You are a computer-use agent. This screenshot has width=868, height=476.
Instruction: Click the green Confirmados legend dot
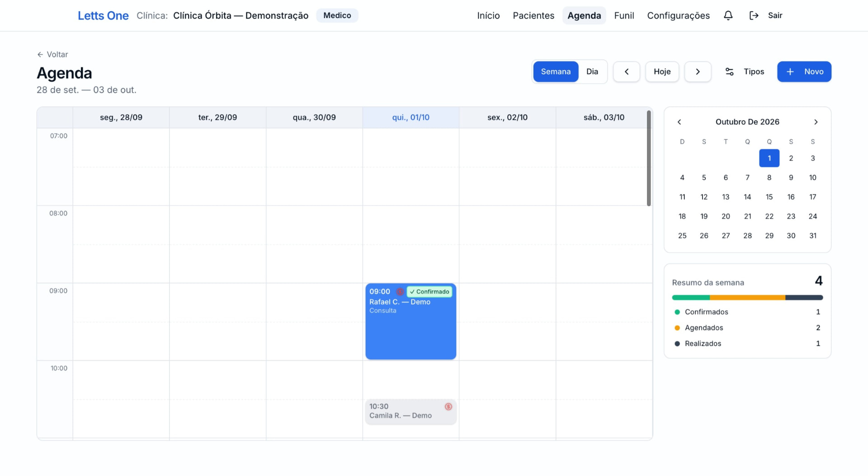click(677, 312)
